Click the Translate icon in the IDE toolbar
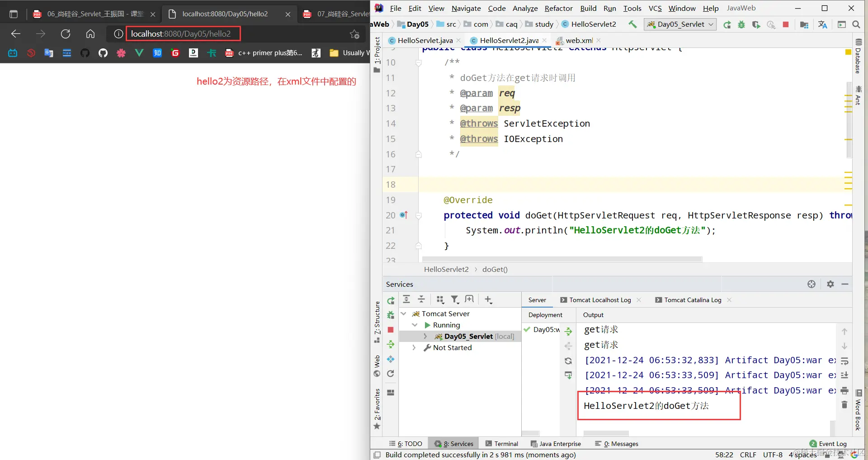Image resolution: width=868 pixels, height=460 pixels. 822,24
